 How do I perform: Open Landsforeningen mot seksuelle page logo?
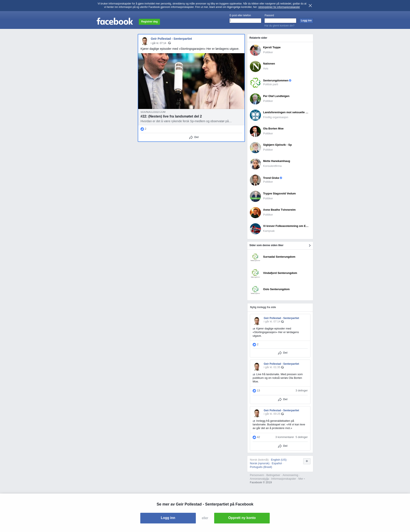255,115
